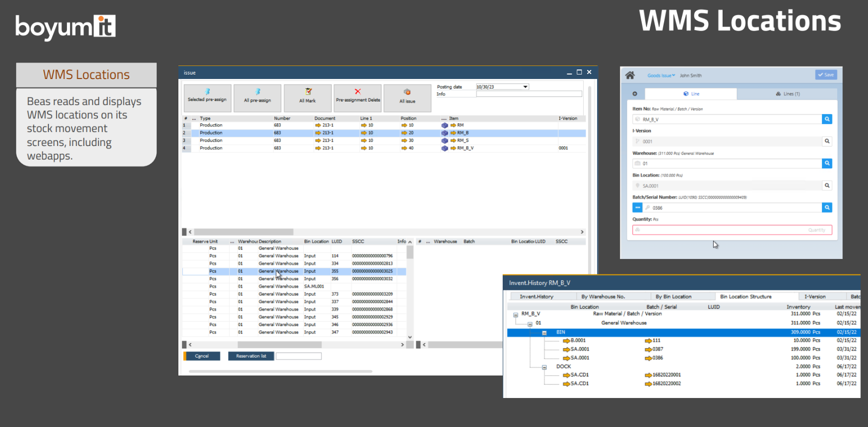Click the Warehouse search icon
Screen dimensions: 868x427
[x=827, y=163]
